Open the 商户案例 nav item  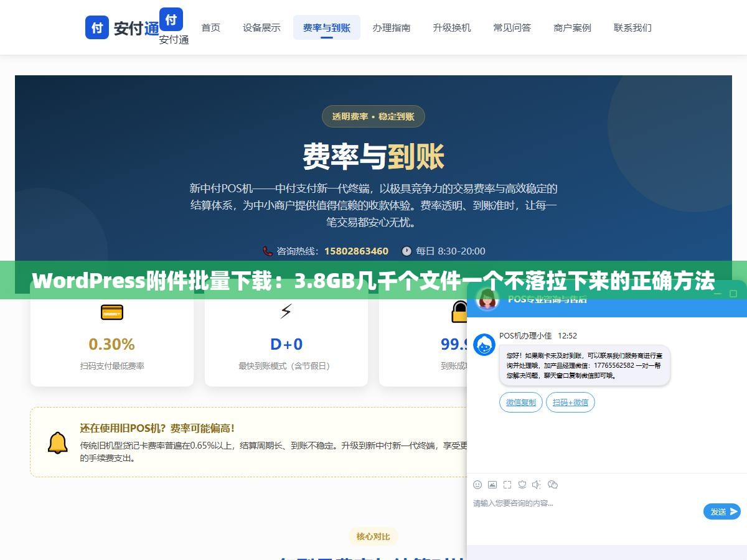573,27
